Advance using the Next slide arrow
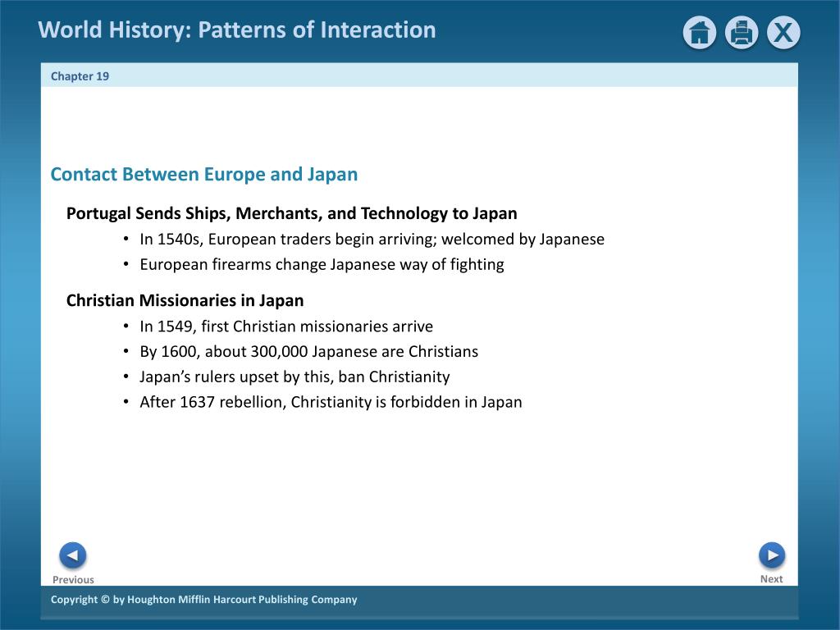The height and width of the screenshot is (630, 840). coord(772,555)
